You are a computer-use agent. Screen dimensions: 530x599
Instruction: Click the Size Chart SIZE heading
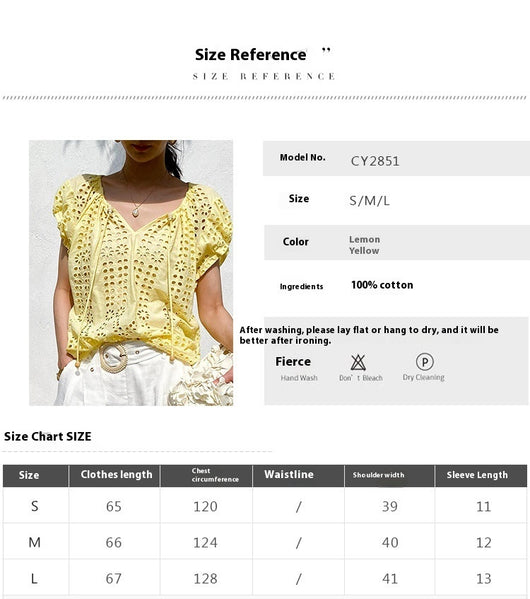click(48, 437)
